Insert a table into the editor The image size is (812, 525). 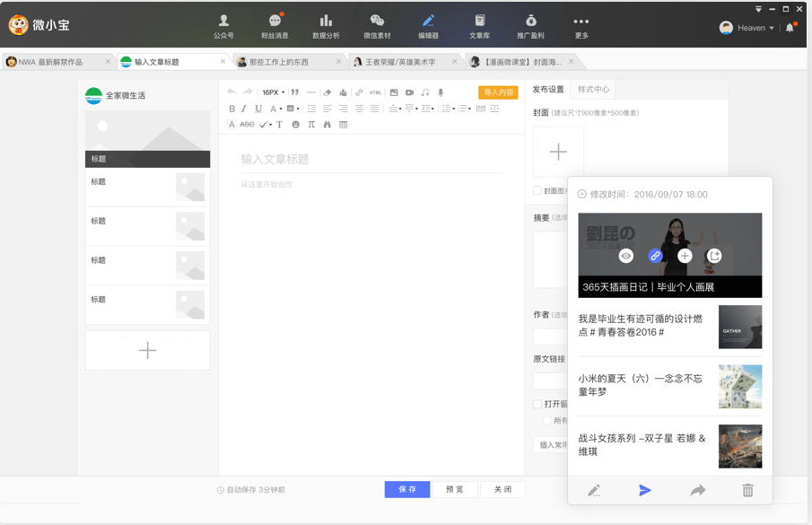coord(343,125)
